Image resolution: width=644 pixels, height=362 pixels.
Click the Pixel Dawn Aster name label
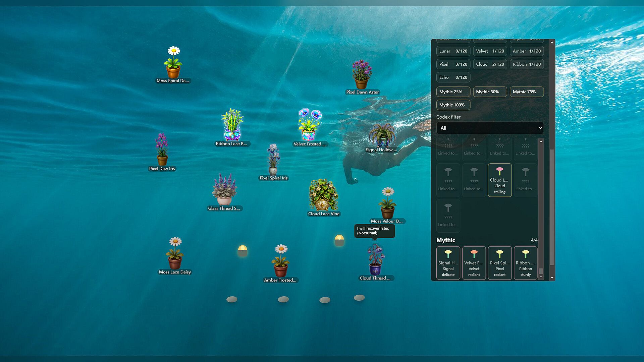pos(363,92)
